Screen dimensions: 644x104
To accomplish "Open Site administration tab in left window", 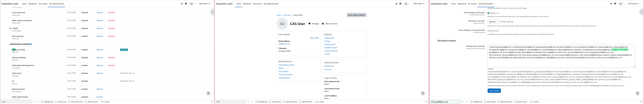I will [x=57, y=4].
